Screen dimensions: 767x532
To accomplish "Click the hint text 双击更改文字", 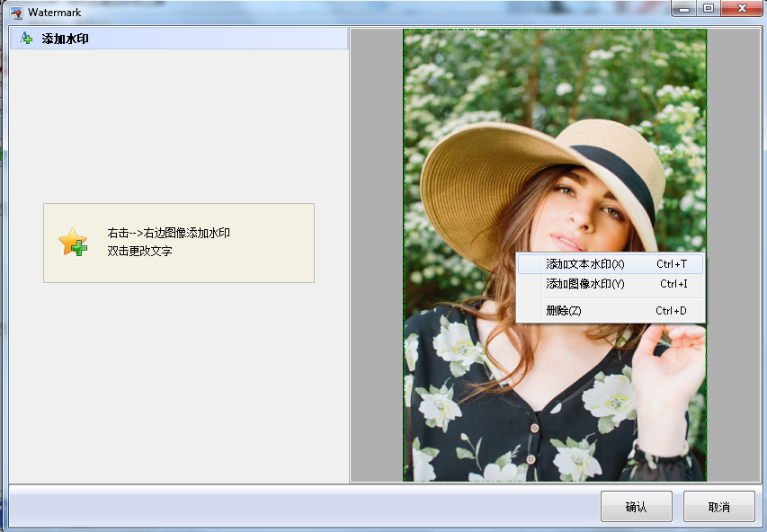I will pyautogui.click(x=140, y=251).
